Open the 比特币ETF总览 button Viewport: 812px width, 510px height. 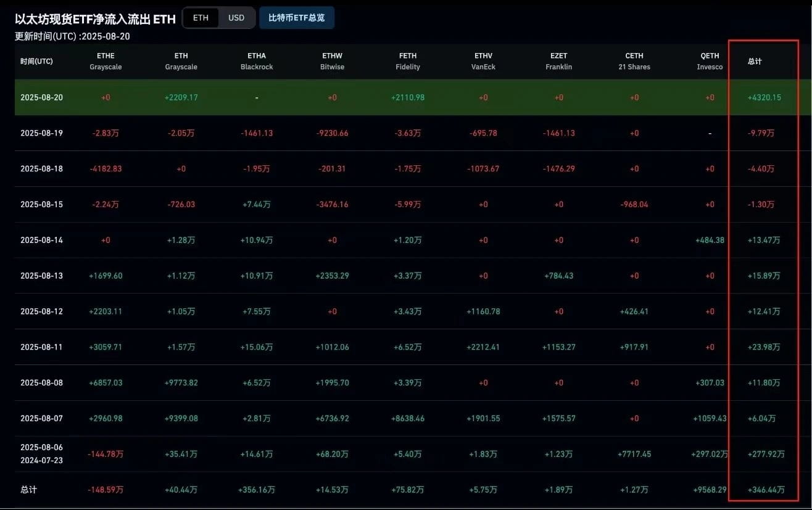point(297,18)
